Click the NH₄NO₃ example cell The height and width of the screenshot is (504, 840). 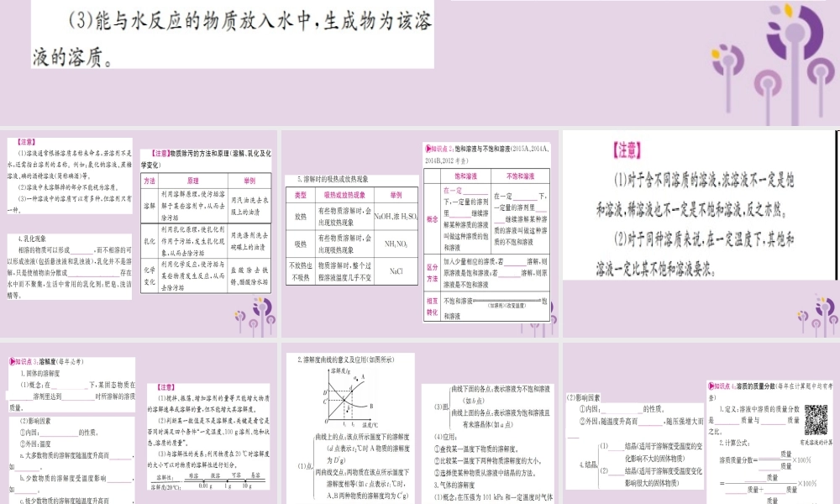pyautogui.click(x=396, y=244)
